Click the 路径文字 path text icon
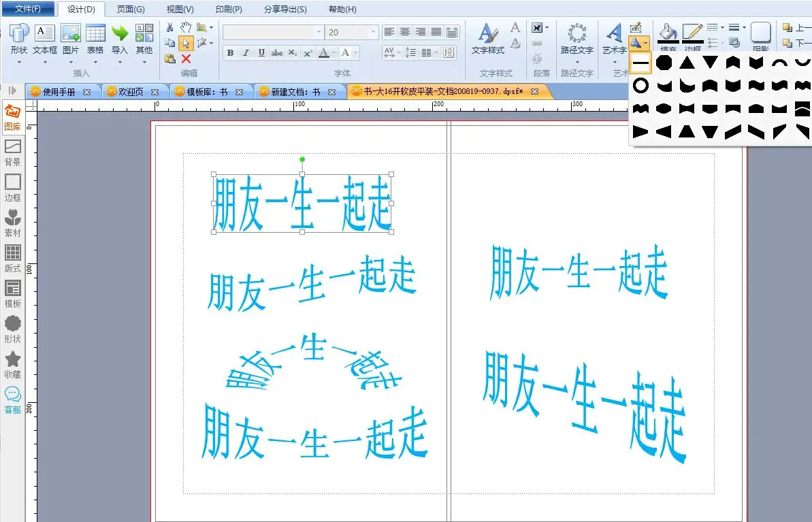Image resolution: width=812 pixels, height=522 pixels. tap(577, 39)
